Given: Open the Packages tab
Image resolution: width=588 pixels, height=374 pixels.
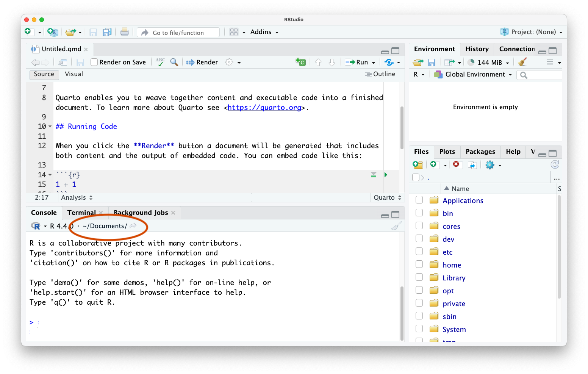Looking at the screenshot, I should pyautogui.click(x=480, y=152).
